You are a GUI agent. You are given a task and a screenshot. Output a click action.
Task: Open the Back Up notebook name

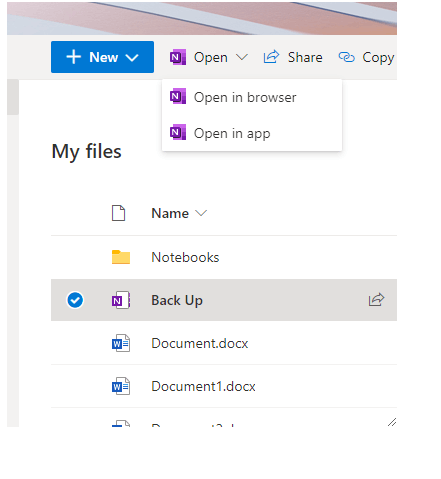point(177,300)
